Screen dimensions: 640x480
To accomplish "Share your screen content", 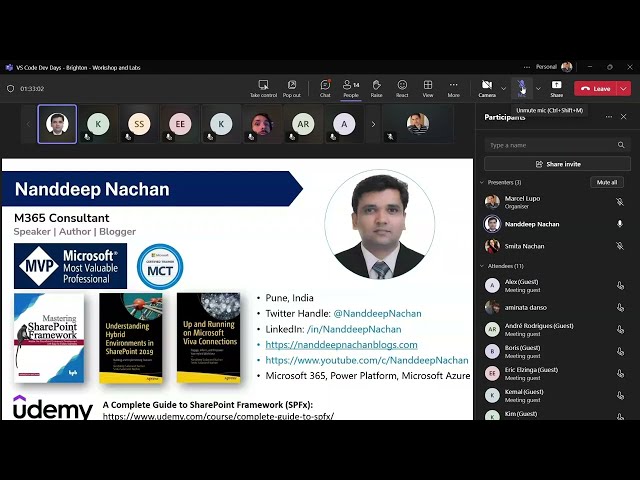I will point(556,89).
